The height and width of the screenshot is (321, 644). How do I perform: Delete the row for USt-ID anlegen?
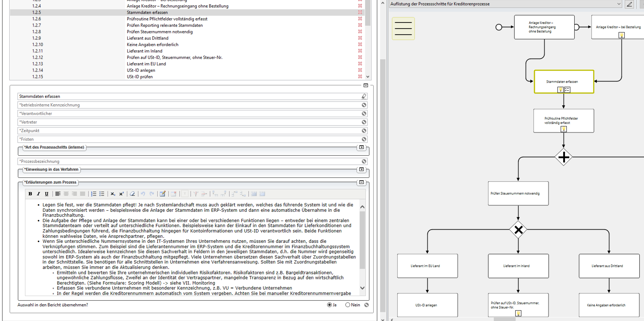[x=360, y=70]
